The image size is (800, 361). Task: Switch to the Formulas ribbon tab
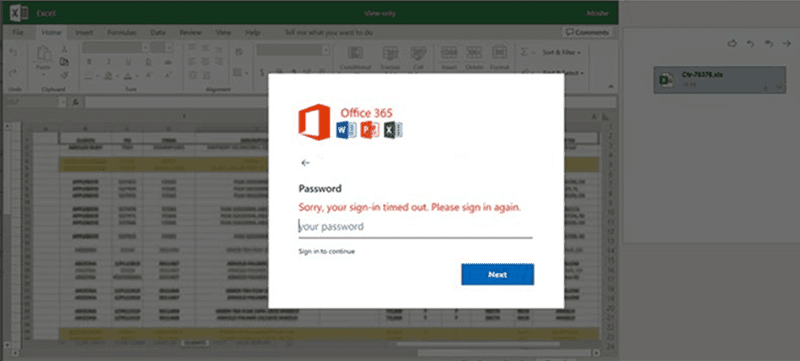click(x=121, y=33)
